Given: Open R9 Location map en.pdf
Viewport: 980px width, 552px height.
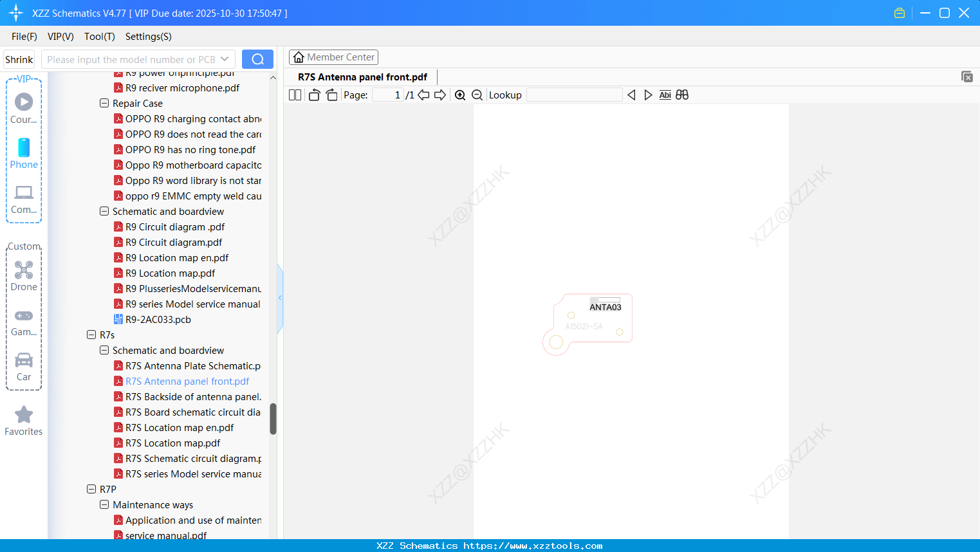Looking at the screenshot, I should [177, 258].
